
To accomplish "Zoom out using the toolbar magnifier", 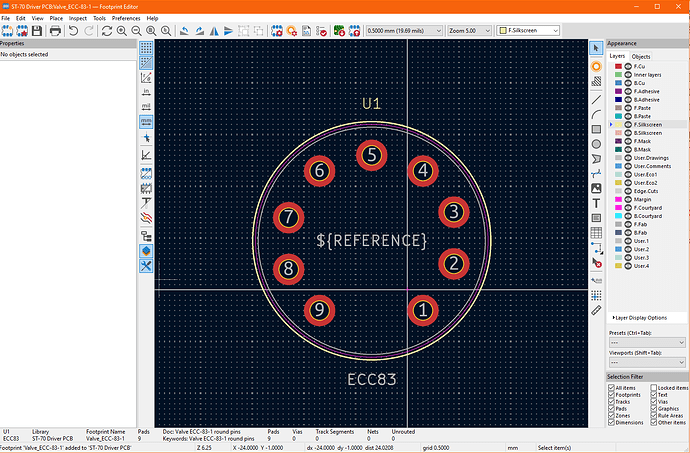I will click(136, 30).
